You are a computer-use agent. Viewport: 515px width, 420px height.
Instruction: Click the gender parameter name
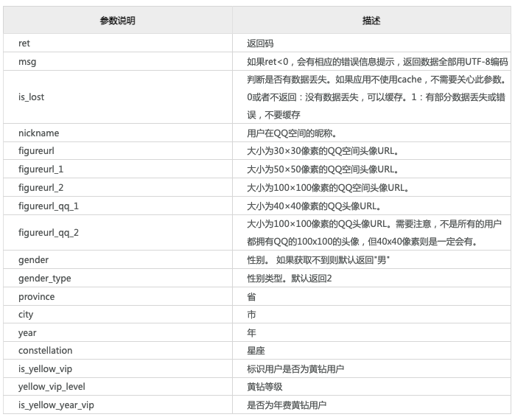click(34, 260)
